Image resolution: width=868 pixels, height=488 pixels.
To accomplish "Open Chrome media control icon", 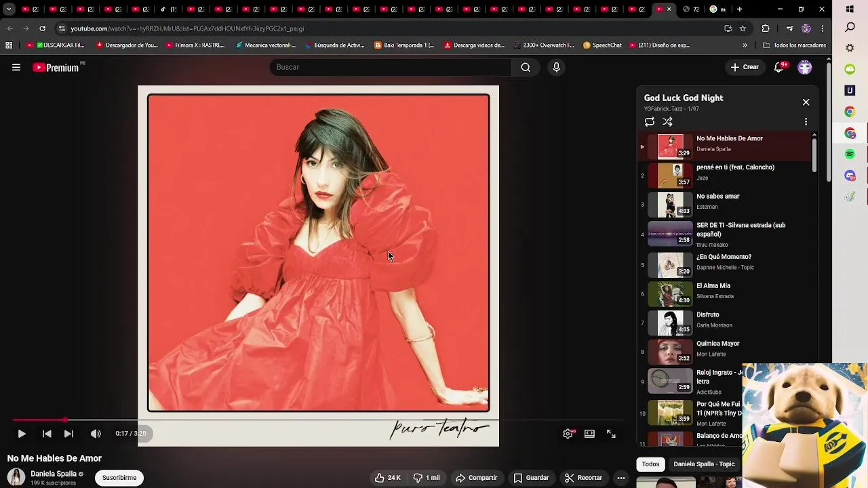I will pos(789,28).
